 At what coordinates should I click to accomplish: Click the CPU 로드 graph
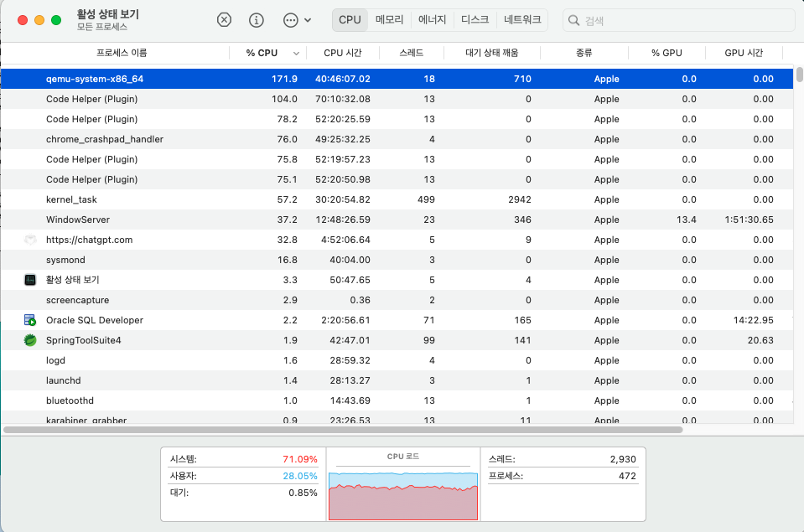coord(403,495)
